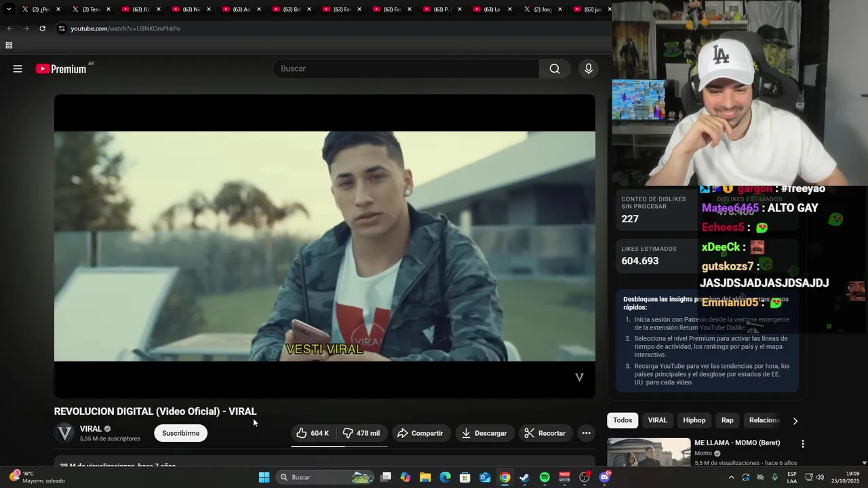This screenshot has height=488, width=868.
Task: Expand the hidden system tray chevron
Action: coord(731,477)
